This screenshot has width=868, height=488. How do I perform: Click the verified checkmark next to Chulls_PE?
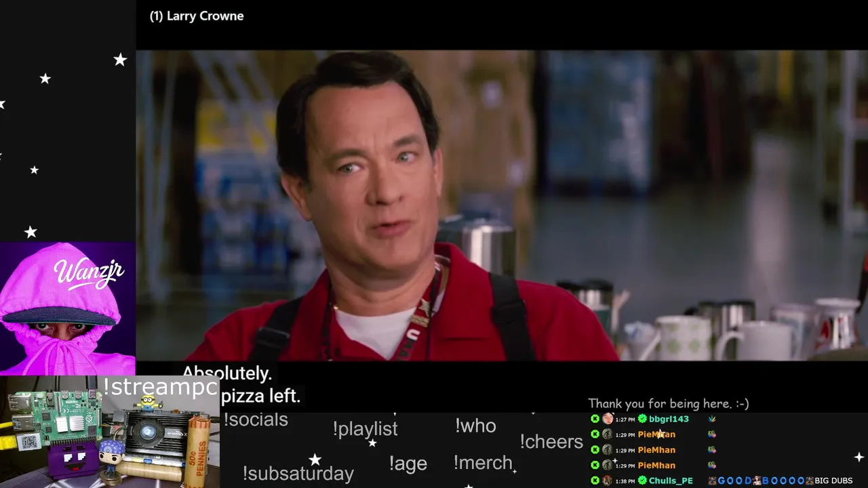point(642,481)
